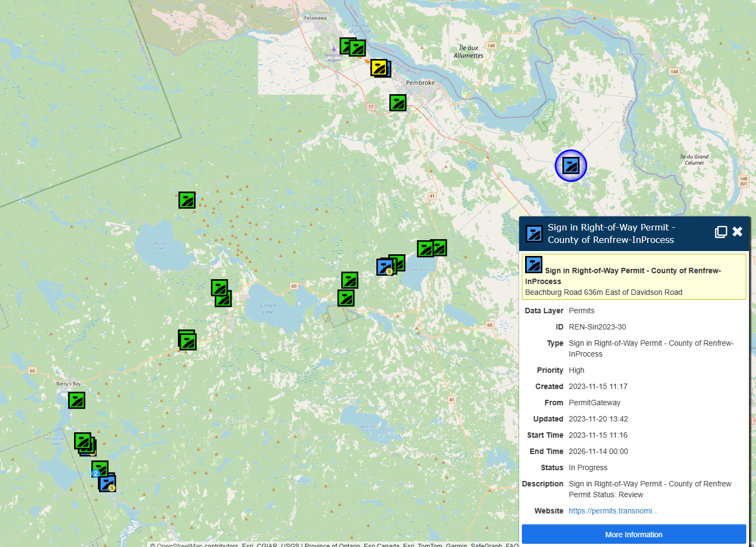Select green marker pair west of Golden Lake
Screen dimensions: 756x547
coord(221,293)
